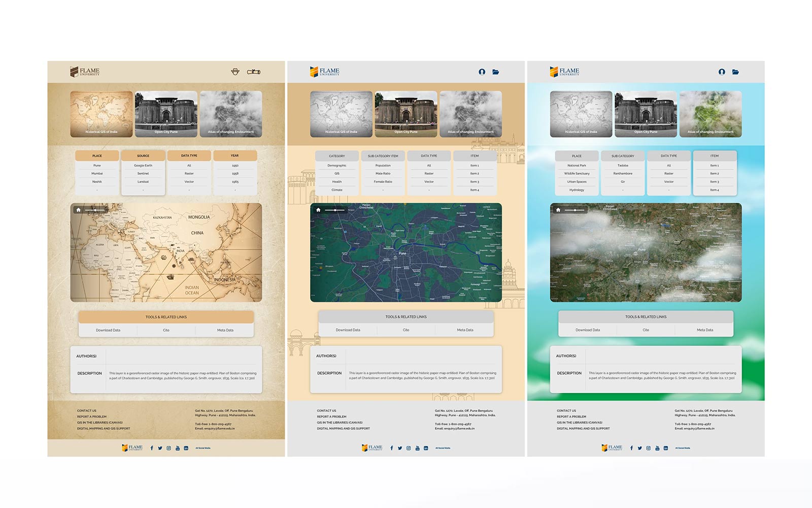This screenshot has height=508, width=812.
Task: Open user profile icon in the middle mockup header
Action: click(482, 72)
